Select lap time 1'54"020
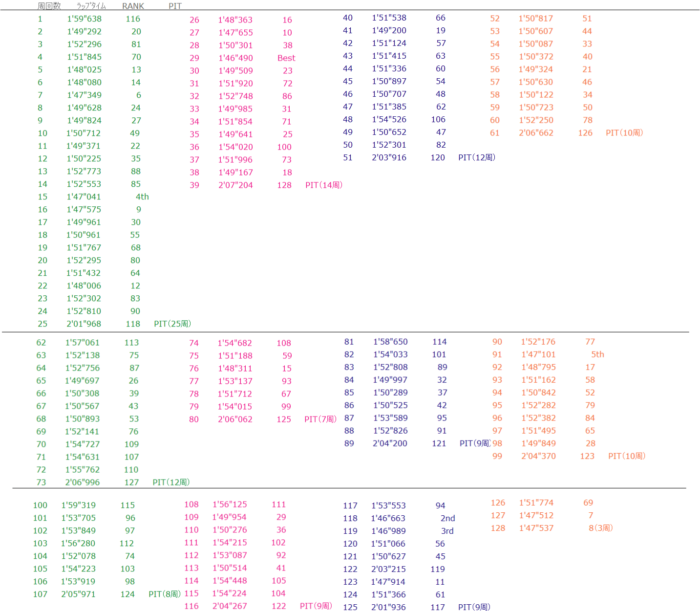The height and width of the screenshot is (615, 700). pos(235,147)
